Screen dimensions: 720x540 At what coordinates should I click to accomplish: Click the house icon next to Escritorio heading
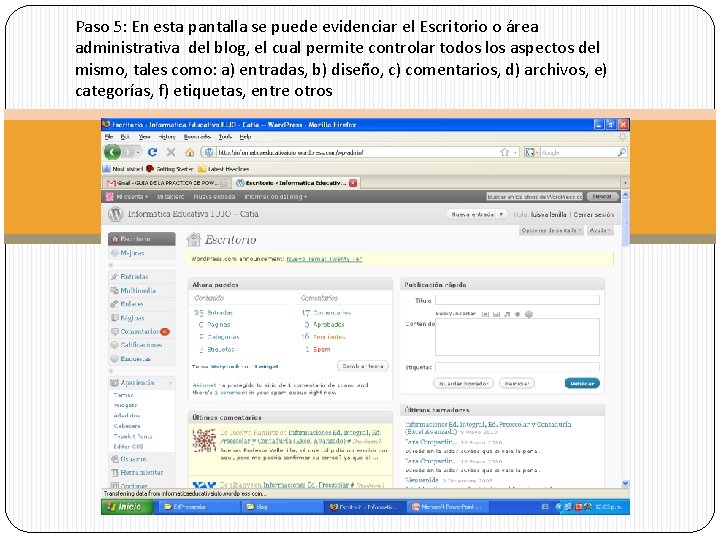[x=194, y=239]
